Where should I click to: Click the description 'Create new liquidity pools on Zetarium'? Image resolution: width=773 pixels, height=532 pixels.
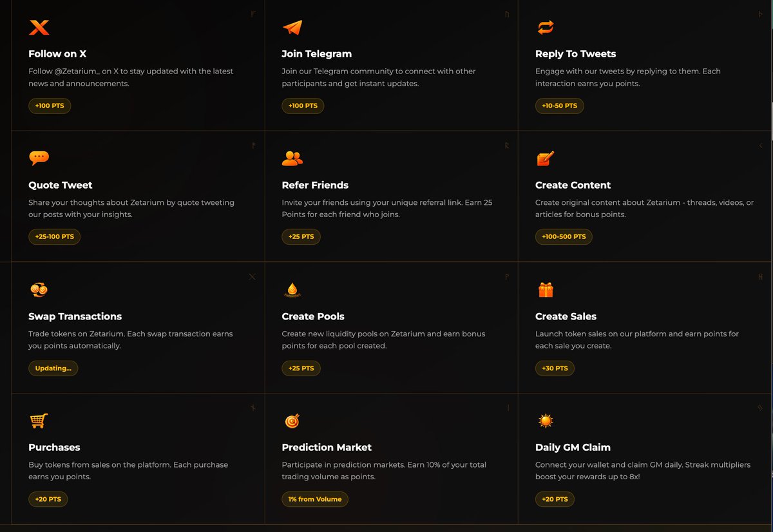(383, 339)
